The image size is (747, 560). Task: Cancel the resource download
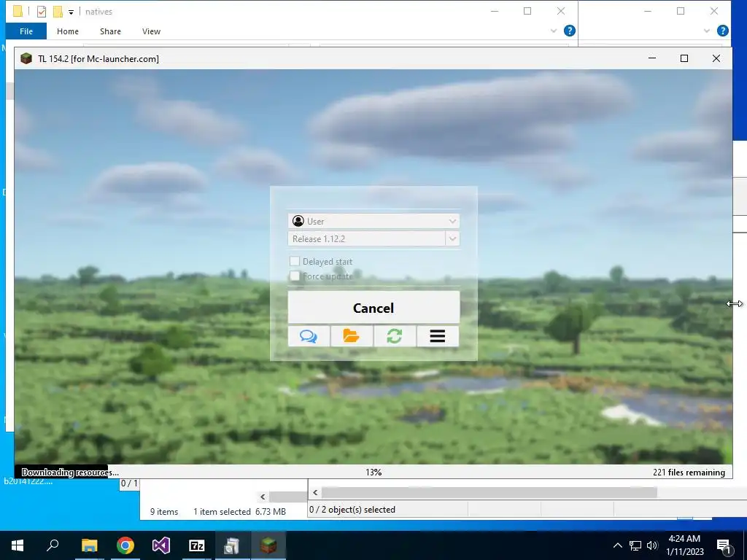pyautogui.click(x=373, y=308)
